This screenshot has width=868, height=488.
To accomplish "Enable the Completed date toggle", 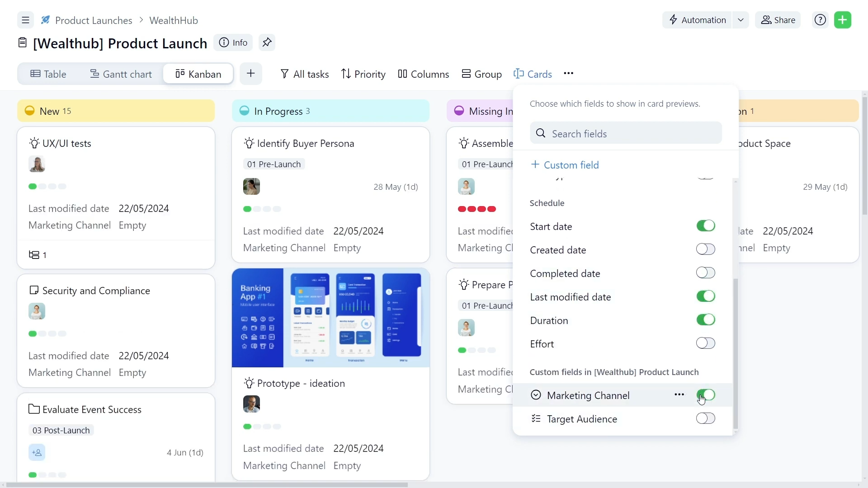I will [x=705, y=273].
